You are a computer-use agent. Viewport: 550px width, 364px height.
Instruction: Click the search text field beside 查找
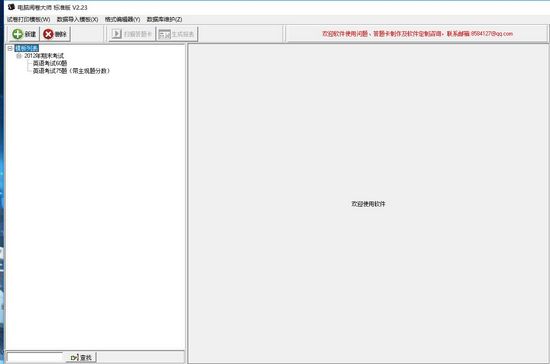pos(35,357)
